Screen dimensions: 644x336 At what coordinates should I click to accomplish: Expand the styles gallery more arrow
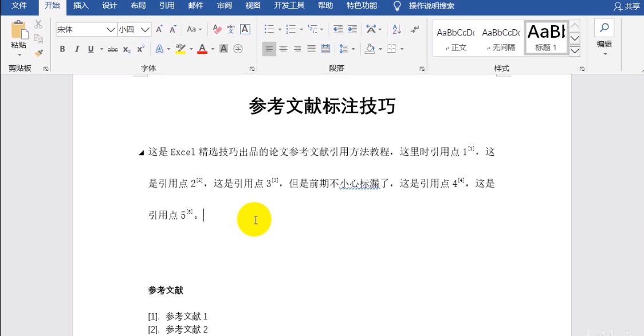[575, 51]
